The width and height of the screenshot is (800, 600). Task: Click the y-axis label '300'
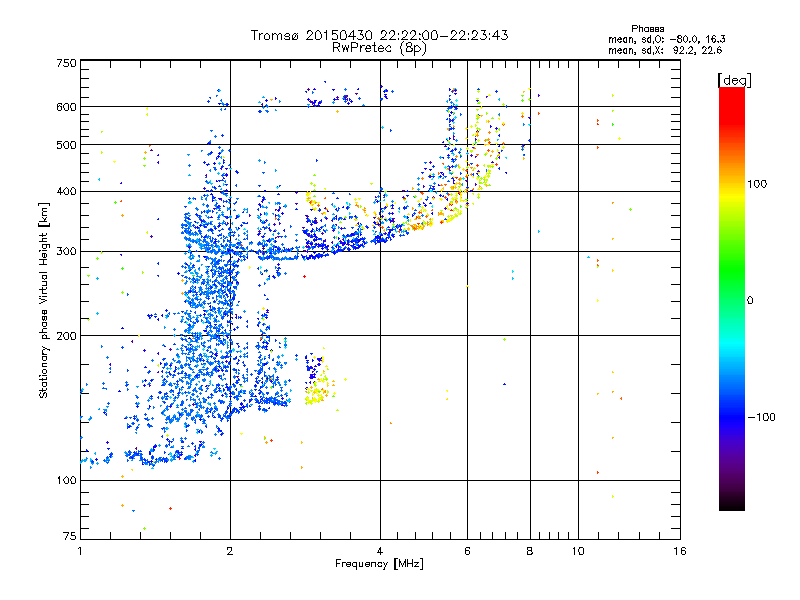coord(66,252)
